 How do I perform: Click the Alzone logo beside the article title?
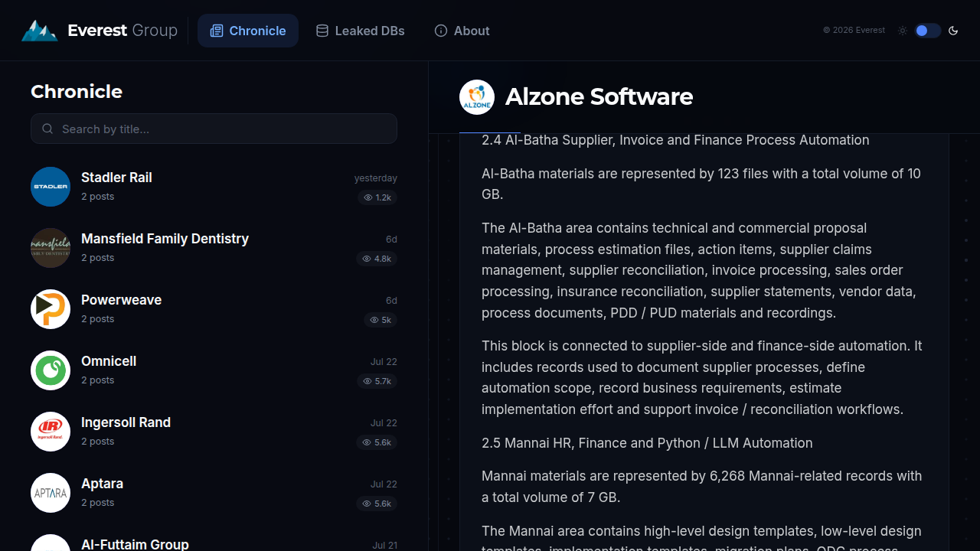point(477,97)
